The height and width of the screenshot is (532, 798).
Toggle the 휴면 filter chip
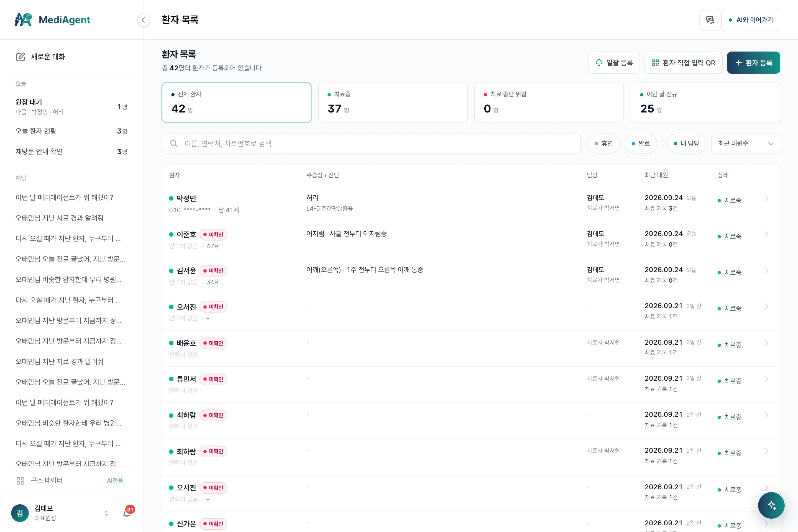[603, 144]
